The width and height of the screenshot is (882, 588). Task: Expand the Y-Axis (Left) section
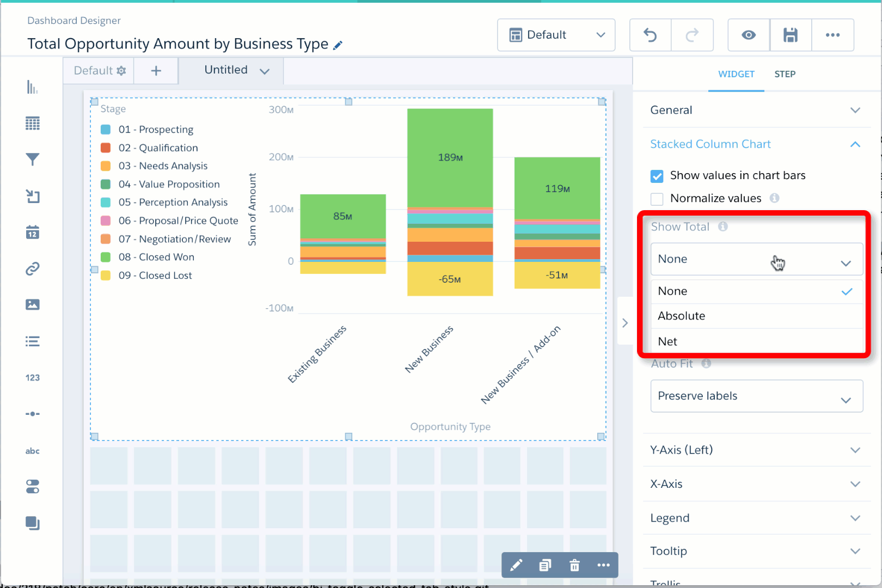(855, 450)
